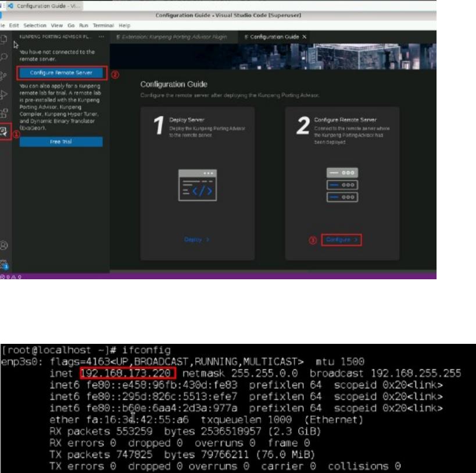Image resolution: width=476 pixels, height=473 pixels.
Task: Click the Free Trial button
Action: 61,142
